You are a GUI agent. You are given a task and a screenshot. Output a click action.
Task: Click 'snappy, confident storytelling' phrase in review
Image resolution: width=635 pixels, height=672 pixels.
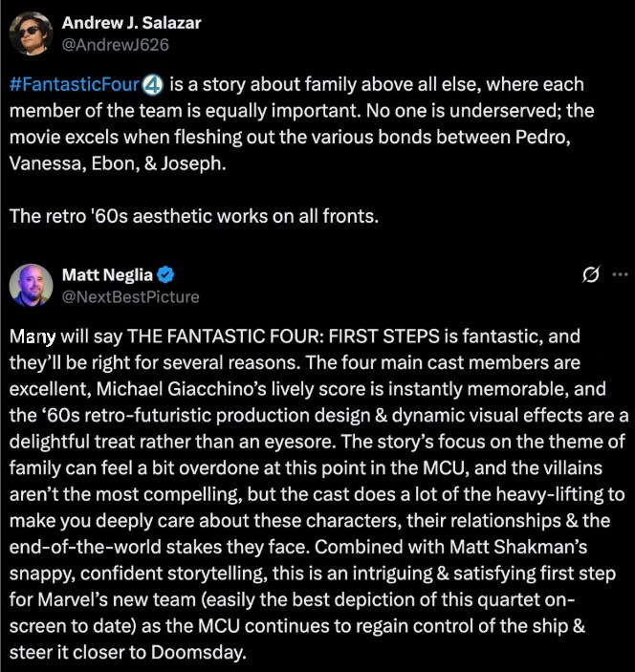pyautogui.click(x=137, y=574)
